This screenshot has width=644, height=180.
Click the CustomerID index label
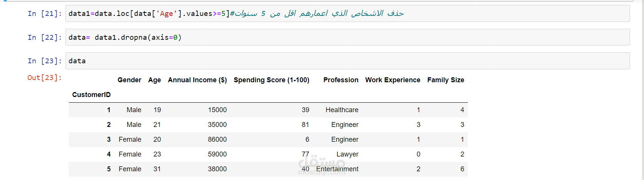92,95
